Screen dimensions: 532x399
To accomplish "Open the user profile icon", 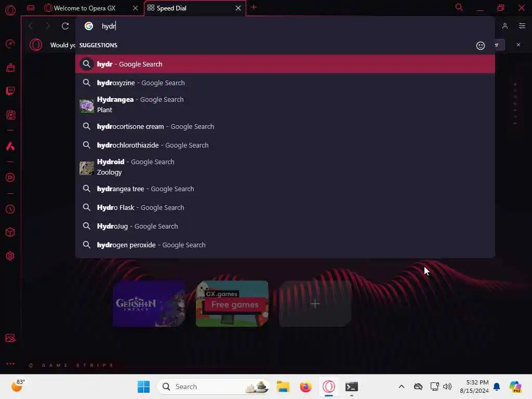I will click(505, 26).
